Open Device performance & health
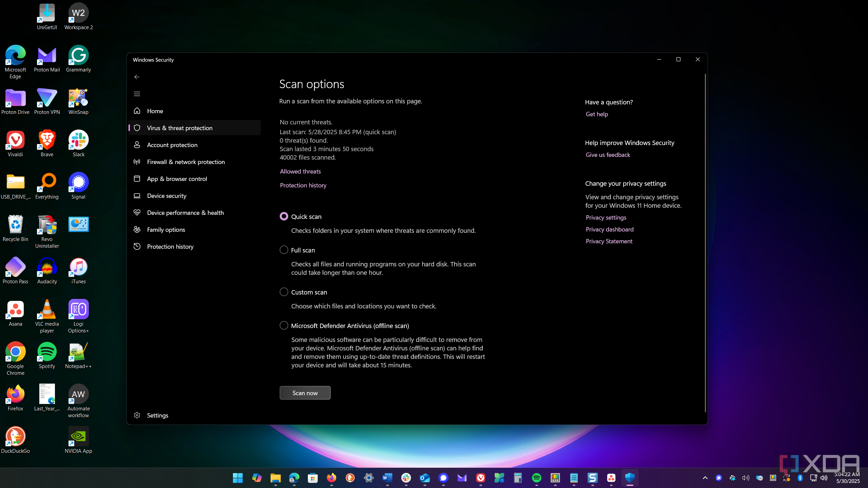The height and width of the screenshot is (488, 868). coord(195,212)
